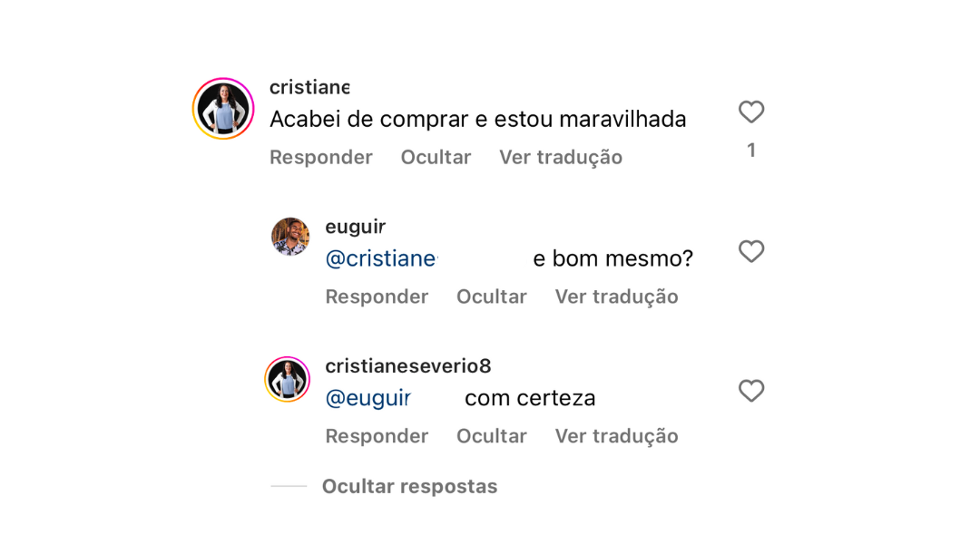View cristiane's profile via her avatar ring
Image resolution: width=980 pixels, height=544 pixels.
pos(222,108)
